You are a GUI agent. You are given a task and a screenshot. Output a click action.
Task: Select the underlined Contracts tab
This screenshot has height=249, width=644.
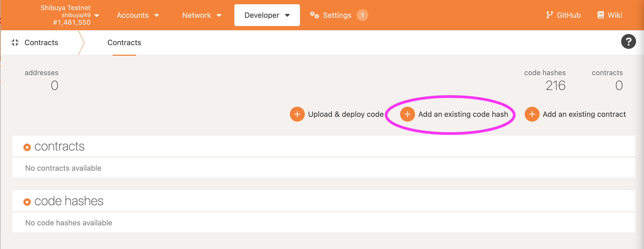point(124,43)
